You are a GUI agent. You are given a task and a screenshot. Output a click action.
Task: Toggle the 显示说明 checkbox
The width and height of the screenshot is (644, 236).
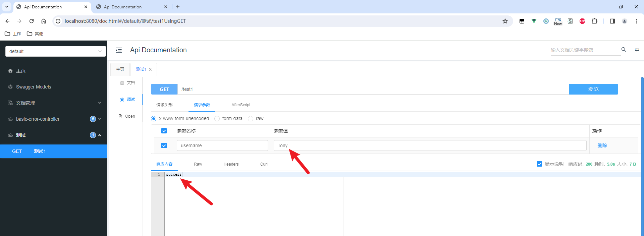coord(539,164)
